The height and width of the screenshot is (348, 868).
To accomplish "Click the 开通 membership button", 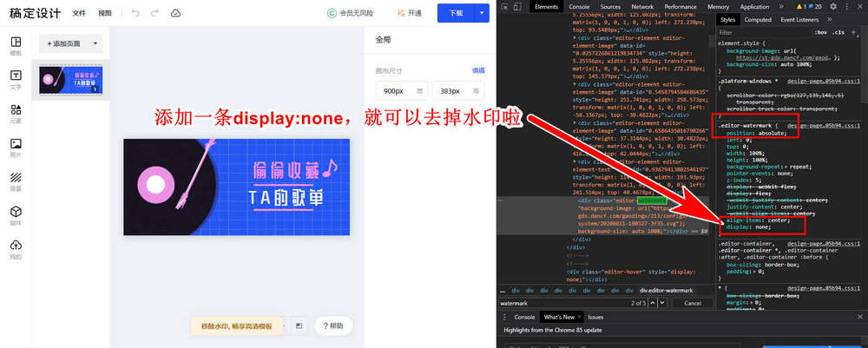I will [410, 13].
